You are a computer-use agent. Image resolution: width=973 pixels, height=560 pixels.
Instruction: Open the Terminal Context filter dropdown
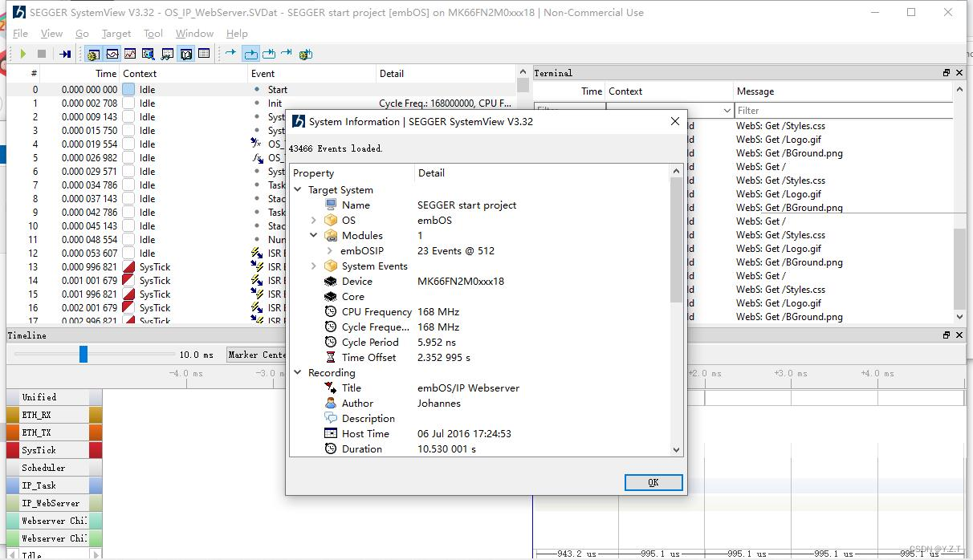(x=727, y=111)
